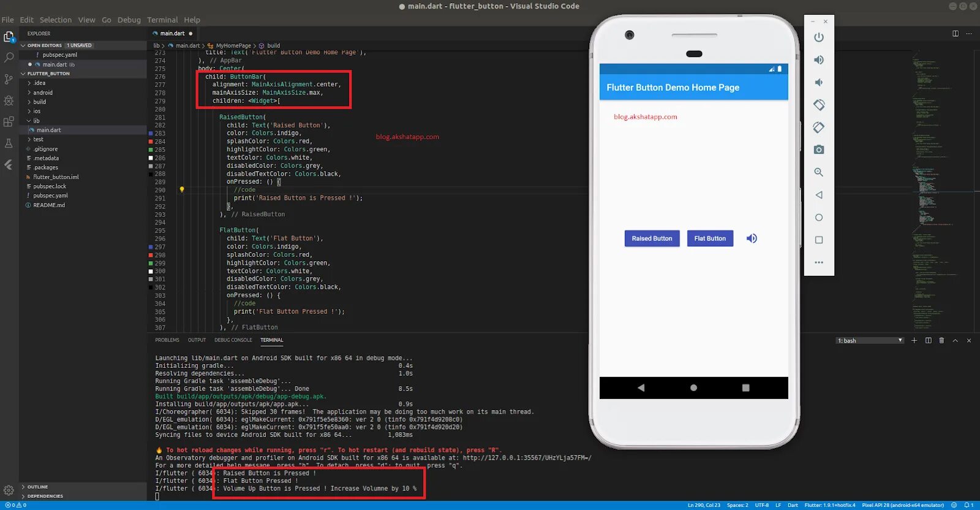Open the Explorer view in activity bar
980x510 pixels.
pyautogui.click(x=9, y=37)
